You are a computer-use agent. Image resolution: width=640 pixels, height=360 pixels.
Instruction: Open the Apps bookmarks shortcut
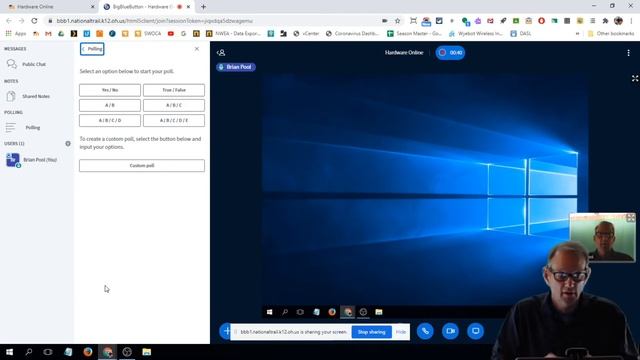(16, 33)
